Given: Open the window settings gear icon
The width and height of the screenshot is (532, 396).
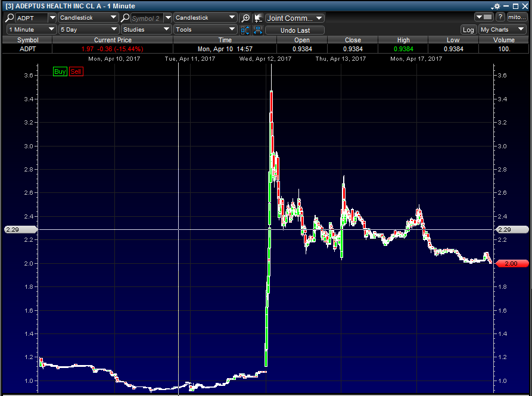Looking at the screenshot, I should pyautogui.click(x=496, y=6).
